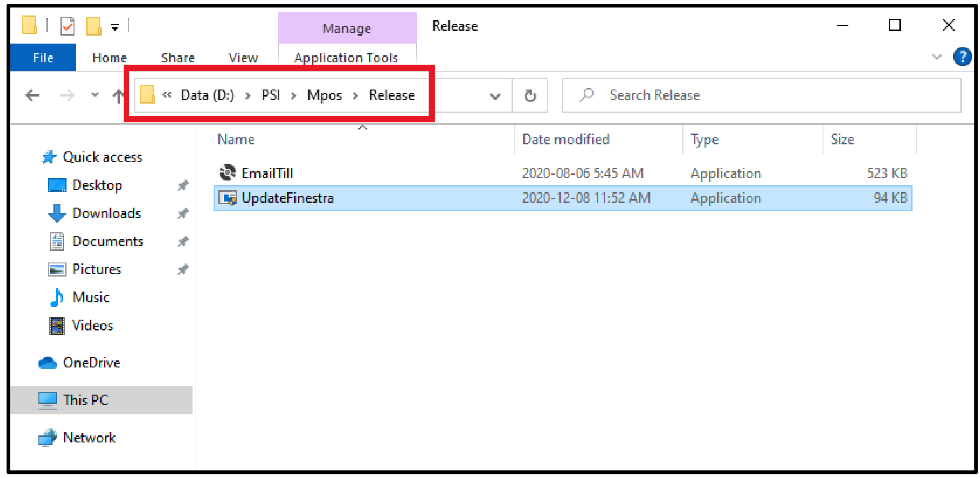Refresh the Release folder view

tap(530, 96)
